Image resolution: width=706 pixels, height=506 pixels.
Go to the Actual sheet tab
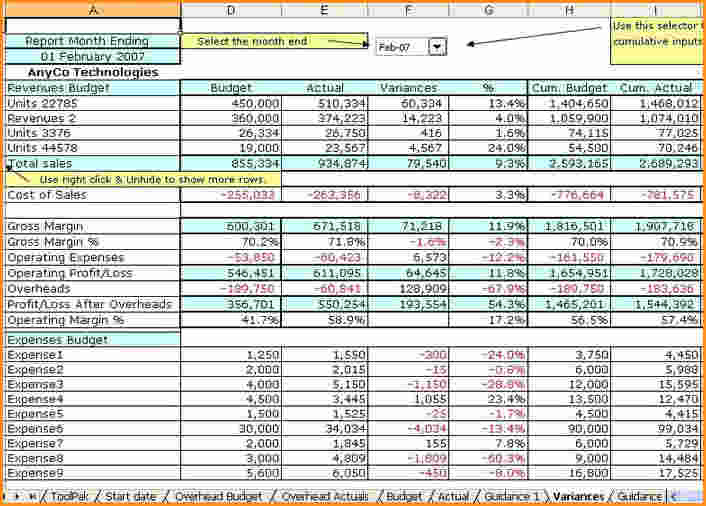point(453,497)
